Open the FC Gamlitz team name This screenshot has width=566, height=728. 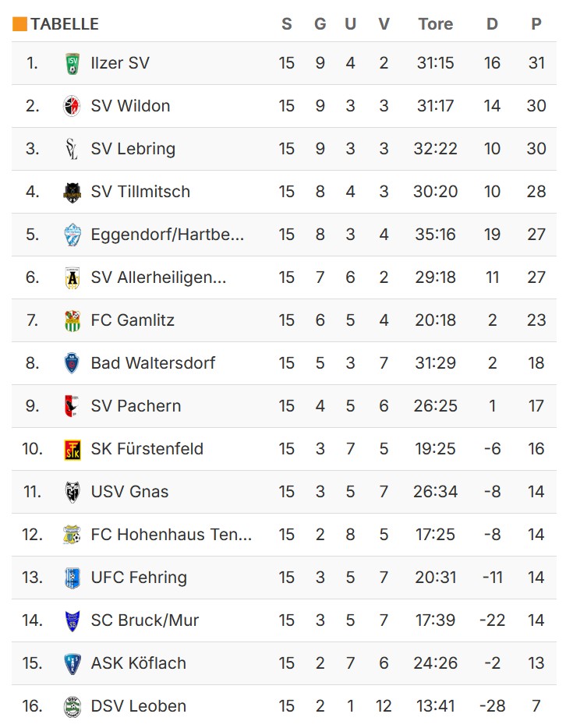coord(133,320)
